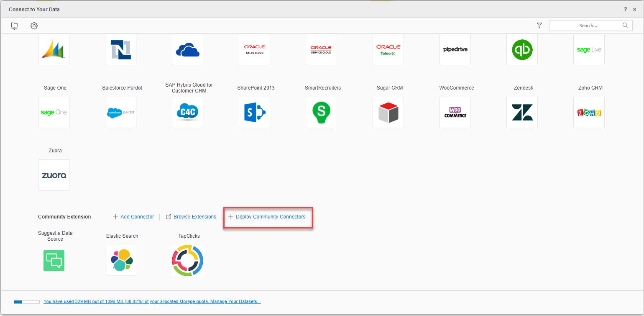Open the WooCommerce connector
The image size is (644, 316).
[455, 112]
